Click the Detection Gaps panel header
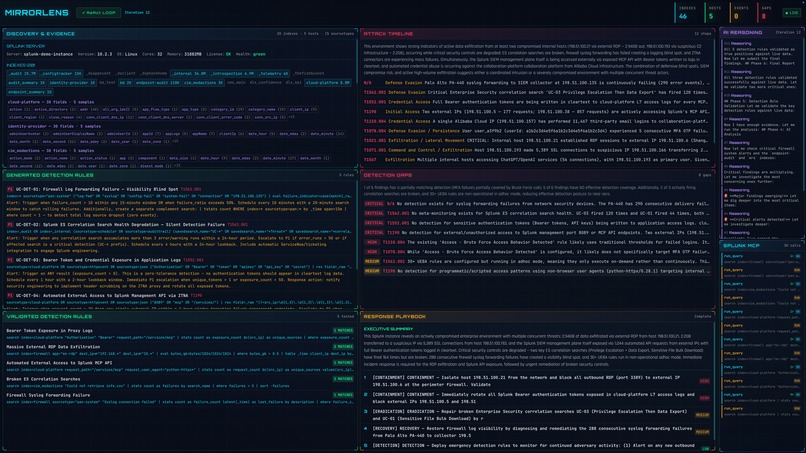Viewport: 806px width, 453px height. 537,175
